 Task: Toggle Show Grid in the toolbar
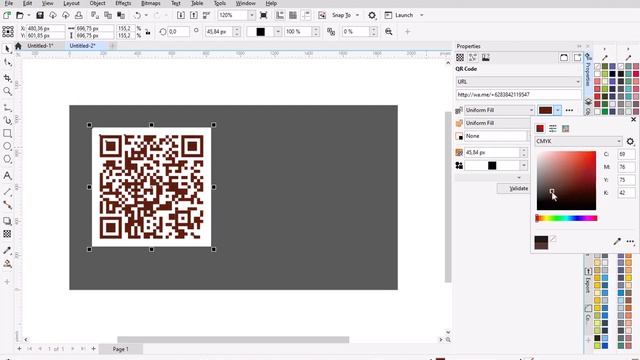(293, 15)
